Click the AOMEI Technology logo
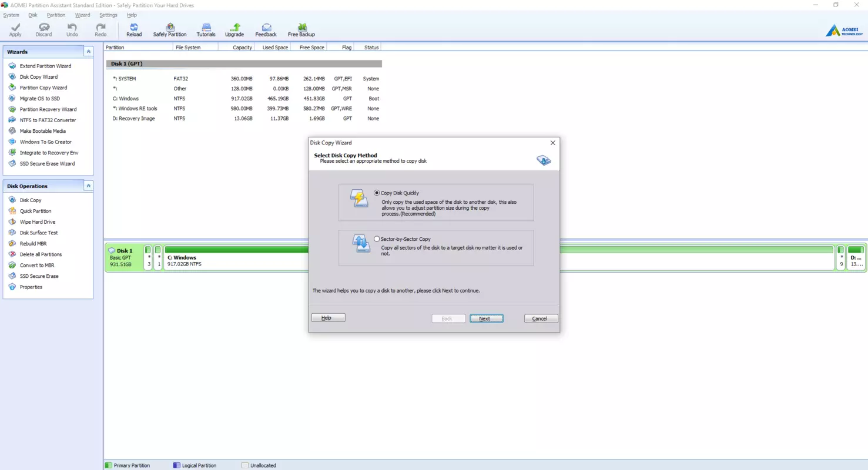 click(x=844, y=31)
